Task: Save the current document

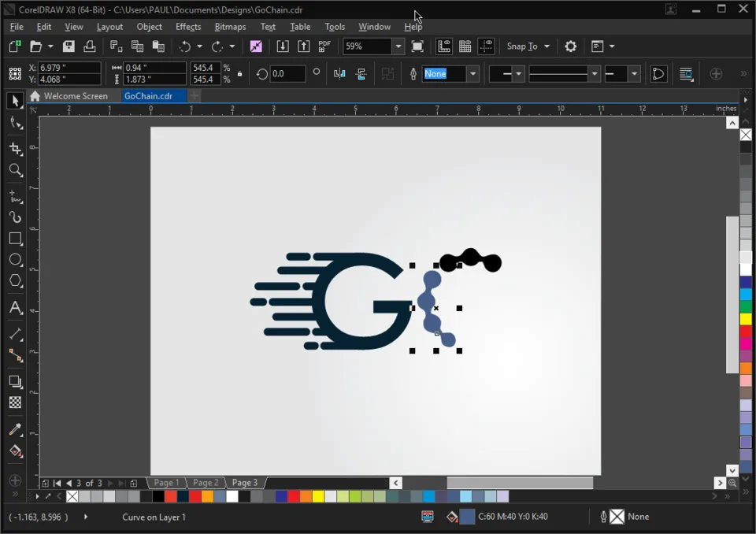Action: (x=69, y=46)
